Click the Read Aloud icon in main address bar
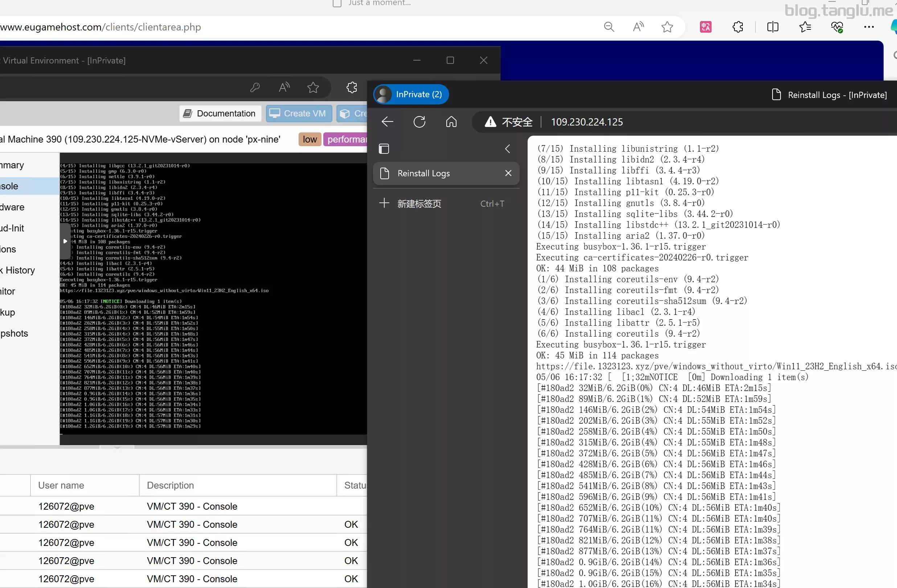This screenshot has width=897, height=588. [x=638, y=27]
